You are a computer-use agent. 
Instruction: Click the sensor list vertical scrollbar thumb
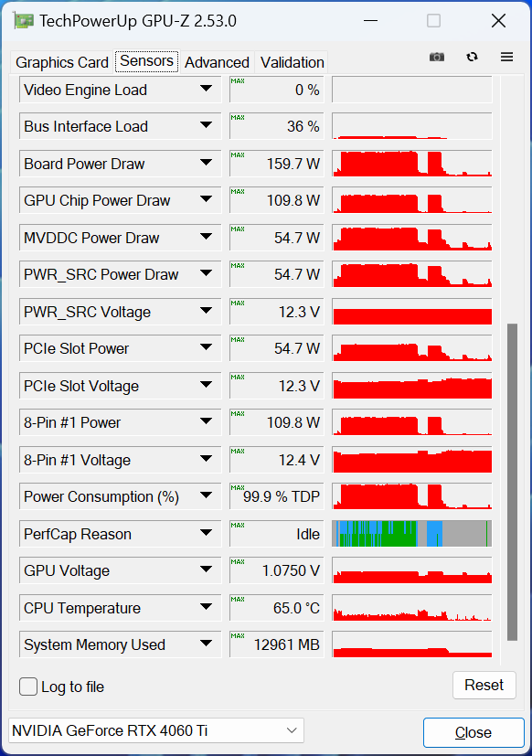(x=512, y=482)
